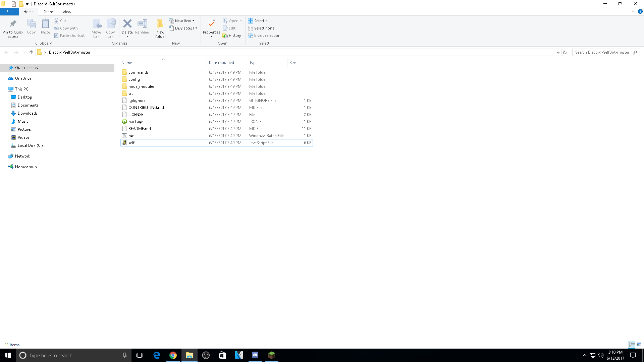This screenshot has height=362, width=644.
Task: Click Select all in ribbon
Action: click(259, 21)
